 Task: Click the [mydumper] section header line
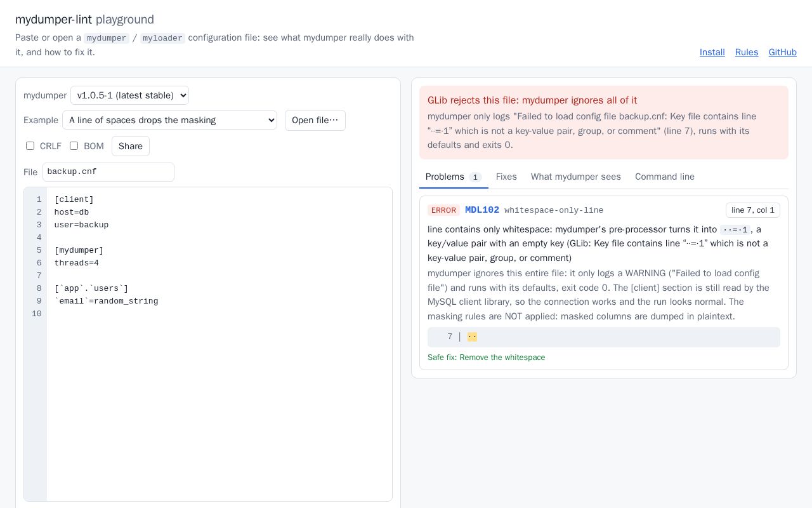tap(79, 250)
